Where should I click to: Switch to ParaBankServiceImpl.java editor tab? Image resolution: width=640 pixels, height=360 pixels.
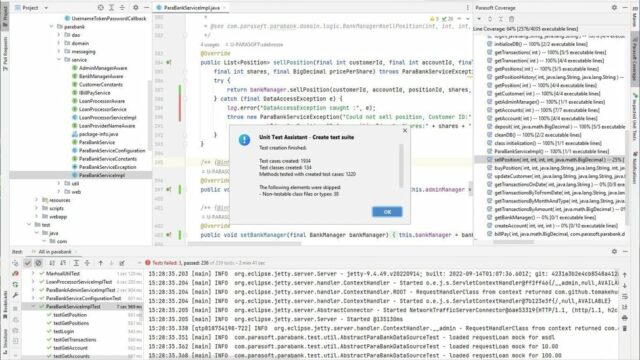pos(191,7)
